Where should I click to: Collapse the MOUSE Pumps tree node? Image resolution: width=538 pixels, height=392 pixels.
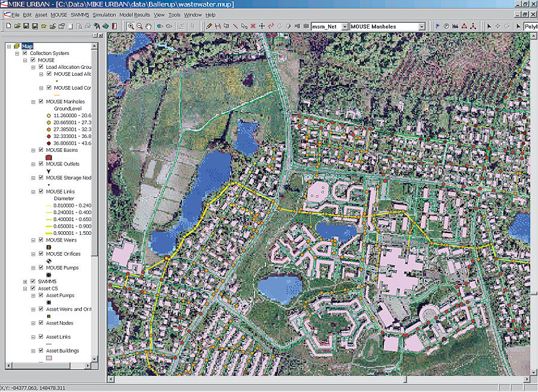[33, 268]
